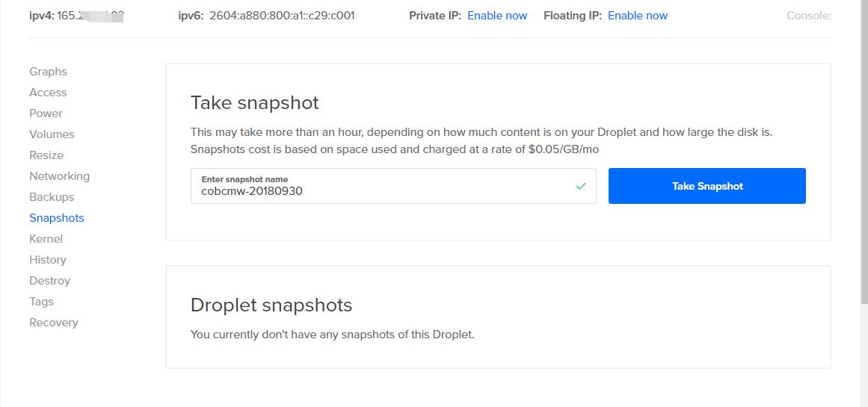Open the Resize section
Screen dimensions: 868x407
tap(46, 155)
